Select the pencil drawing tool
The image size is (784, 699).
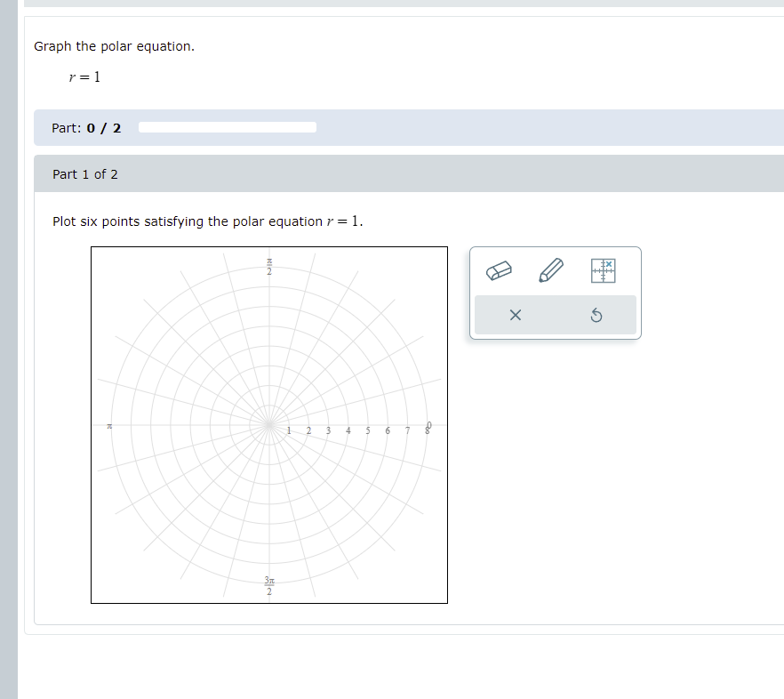pos(551,270)
